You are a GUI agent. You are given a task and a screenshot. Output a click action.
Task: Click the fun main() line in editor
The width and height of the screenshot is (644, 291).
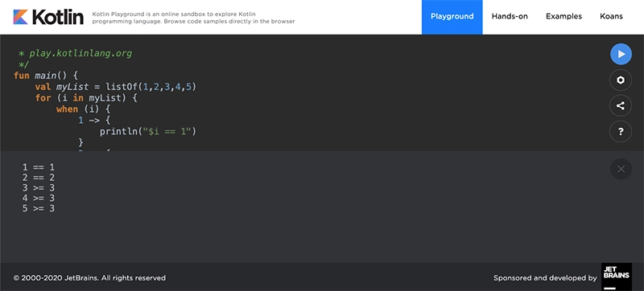coord(46,76)
